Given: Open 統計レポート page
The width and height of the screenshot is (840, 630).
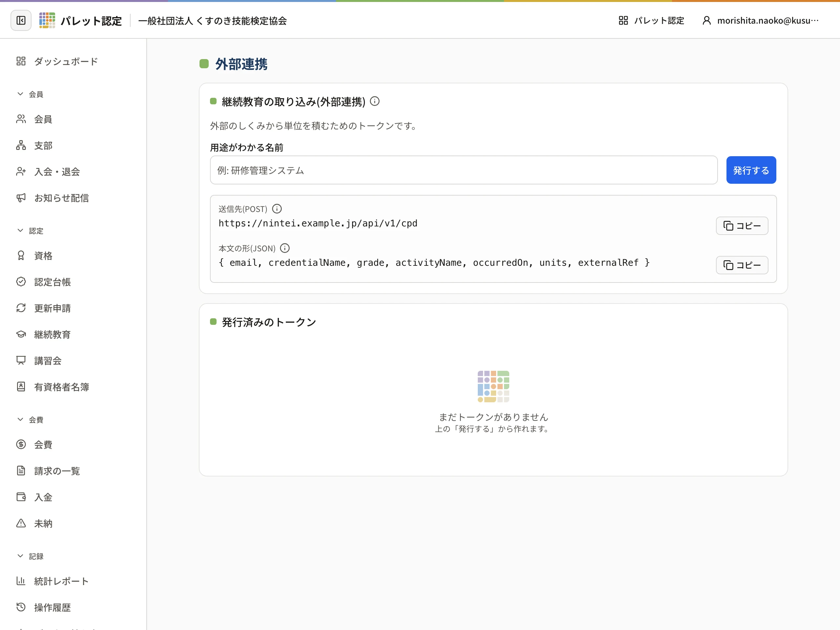Looking at the screenshot, I should click(73, 581).
